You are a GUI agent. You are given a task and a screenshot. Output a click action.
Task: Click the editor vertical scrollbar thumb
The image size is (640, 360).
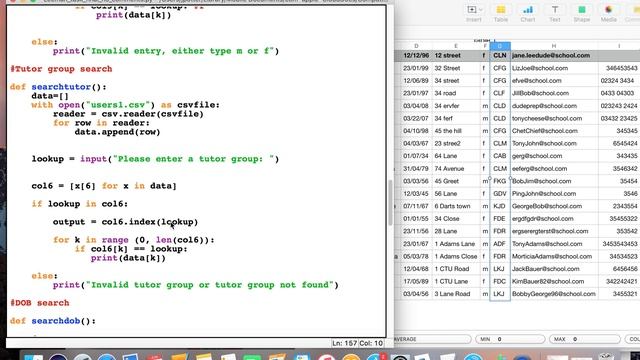[x=390, y=203]
